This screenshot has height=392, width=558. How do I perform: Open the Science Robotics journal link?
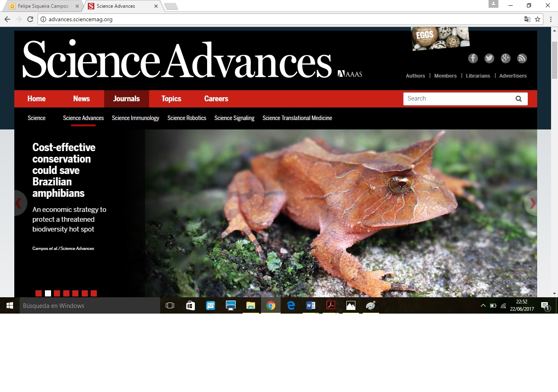click(187, 118)
